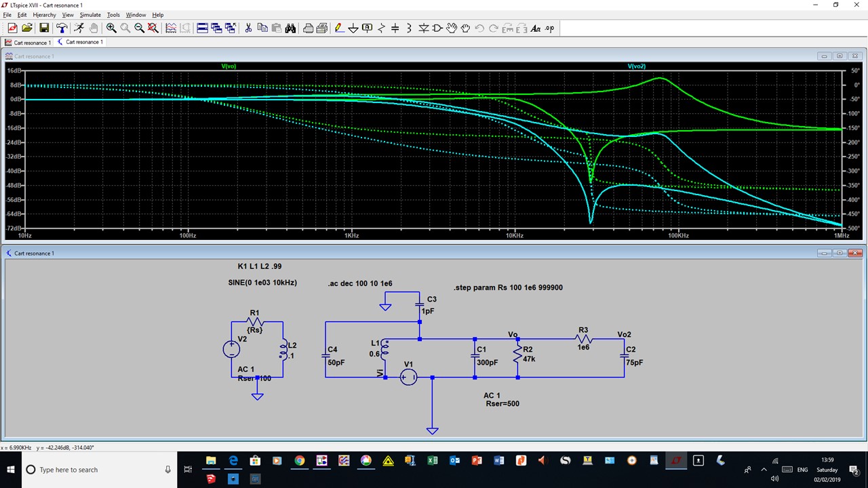Maximize the waveform plot pane
Image resolution: width=868 pixels, height=488 pixels.
[840, 56]
